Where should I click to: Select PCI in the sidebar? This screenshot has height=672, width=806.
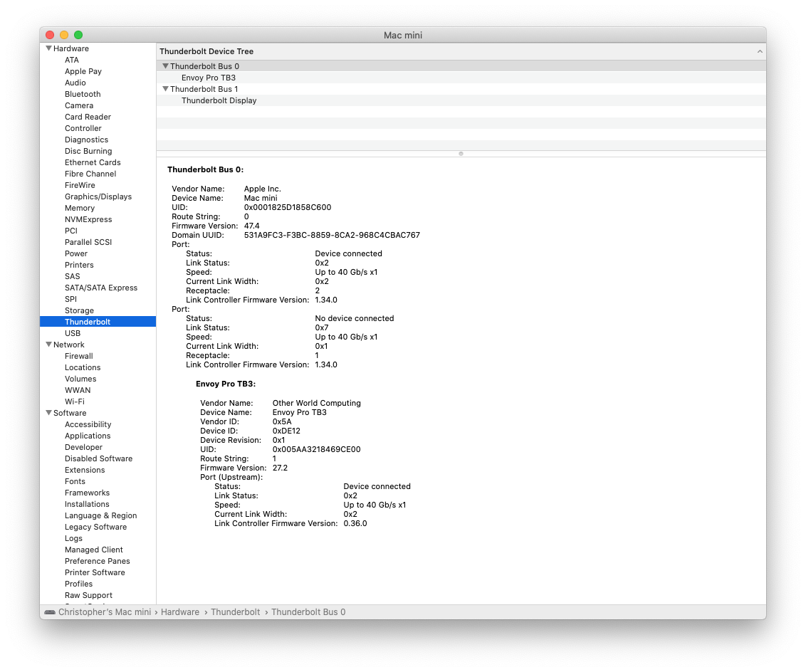click(71, 231)
